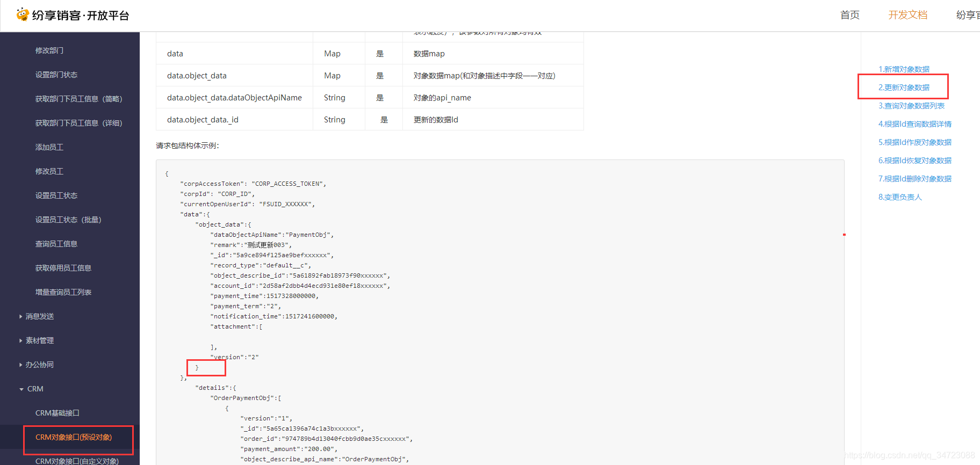
Task: Open 添加员工 in the sidebar
Action: (49, 147)
